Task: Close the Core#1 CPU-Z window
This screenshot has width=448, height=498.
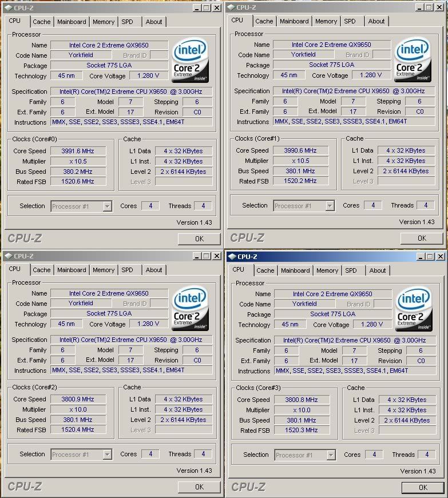Action: coord(439,7)
